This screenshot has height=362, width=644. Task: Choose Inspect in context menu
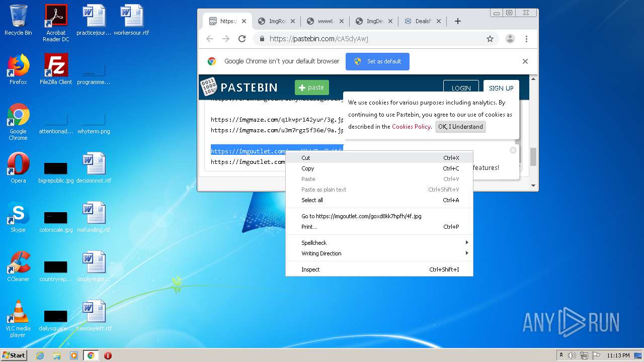tap(379, 269)
